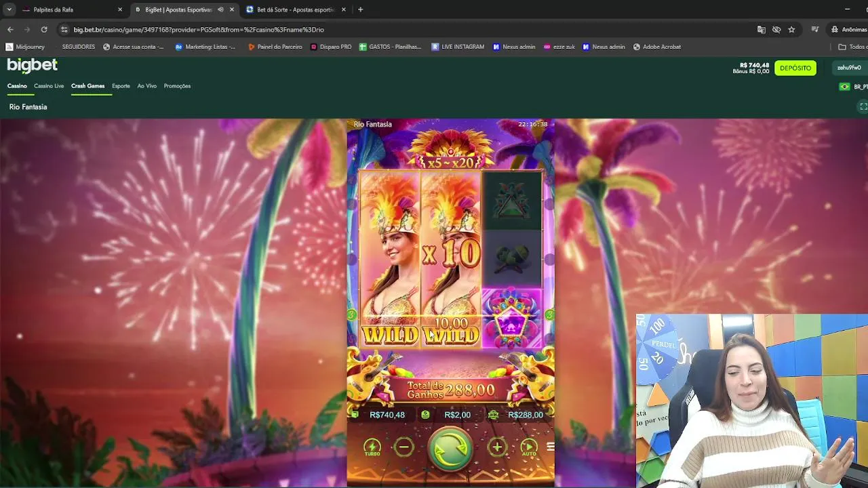
Task: Go back to the previous page
Action: click(x=10, y=29)
